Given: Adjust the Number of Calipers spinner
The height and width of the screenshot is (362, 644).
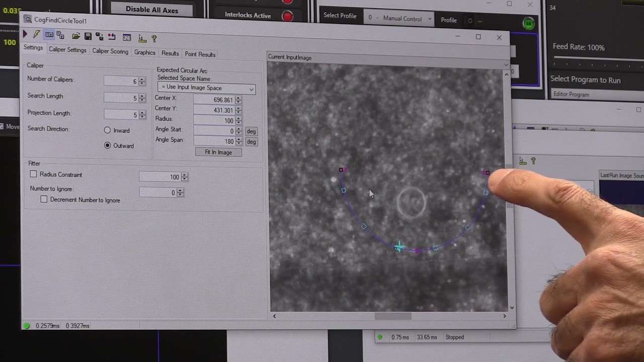Looking at the screenshot, I should [x=142, y=81].
